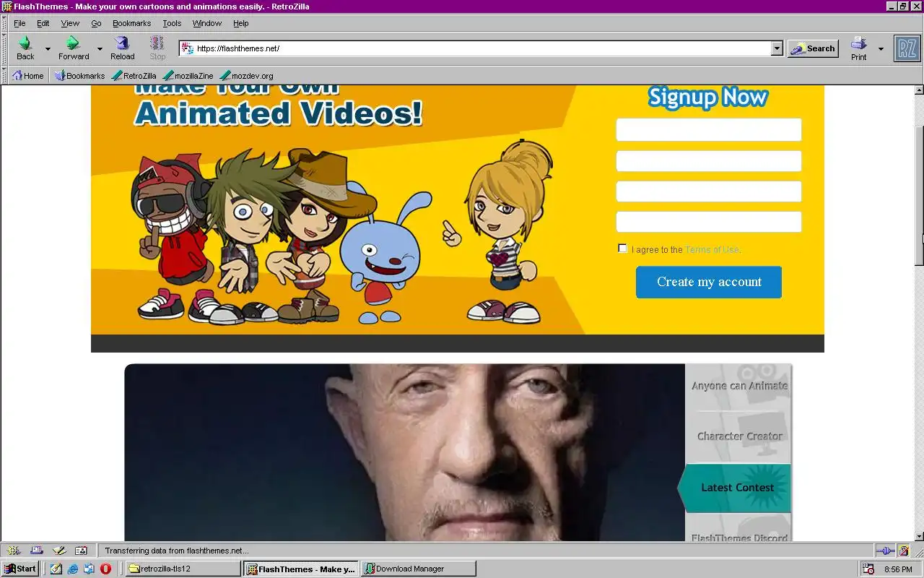
Task: Open the Bookmarks menu in the menu bar
Action: 131,23
